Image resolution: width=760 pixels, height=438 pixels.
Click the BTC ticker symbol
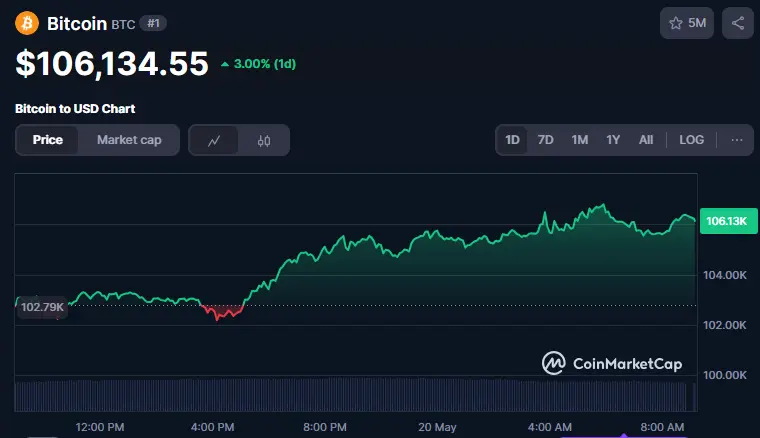point(123,25)
